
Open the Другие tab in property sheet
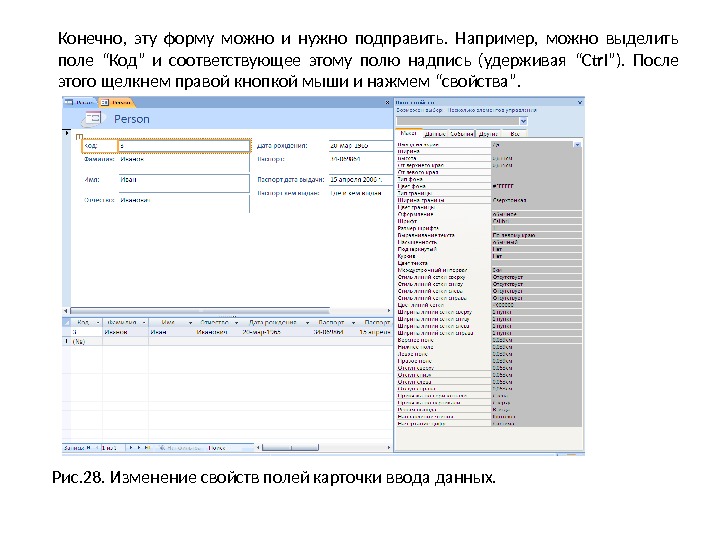coord(488,134)
